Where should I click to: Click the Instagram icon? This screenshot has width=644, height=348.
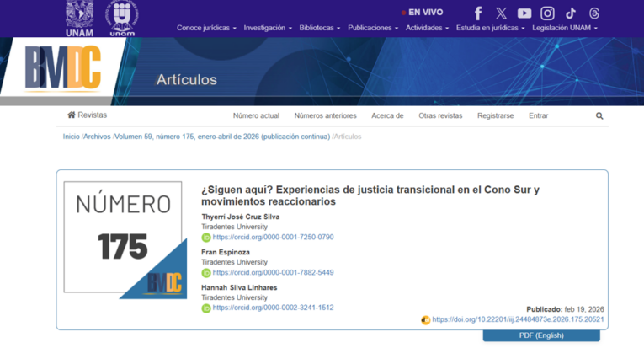547,13
